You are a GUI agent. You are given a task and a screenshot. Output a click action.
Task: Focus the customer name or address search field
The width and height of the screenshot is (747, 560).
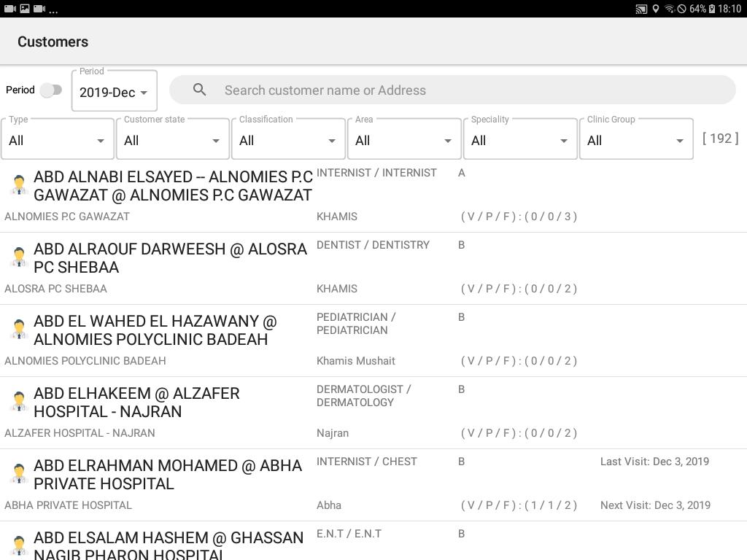(452, 90)
